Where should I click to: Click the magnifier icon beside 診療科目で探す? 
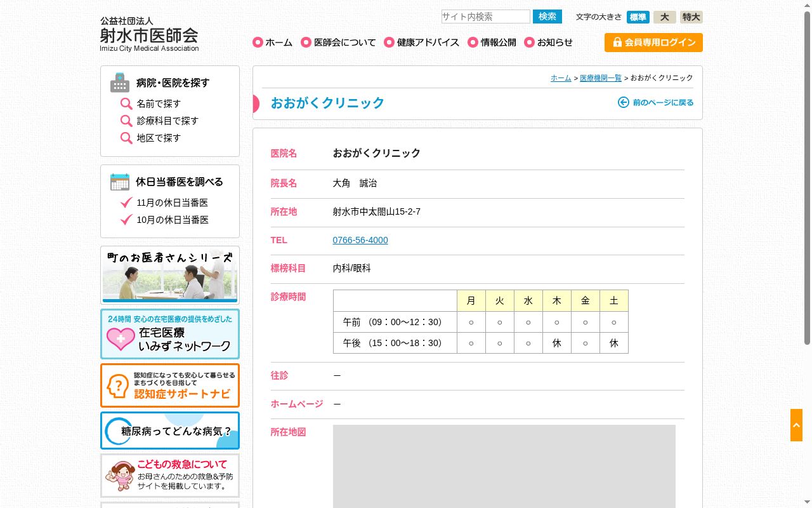coord(126,121)
